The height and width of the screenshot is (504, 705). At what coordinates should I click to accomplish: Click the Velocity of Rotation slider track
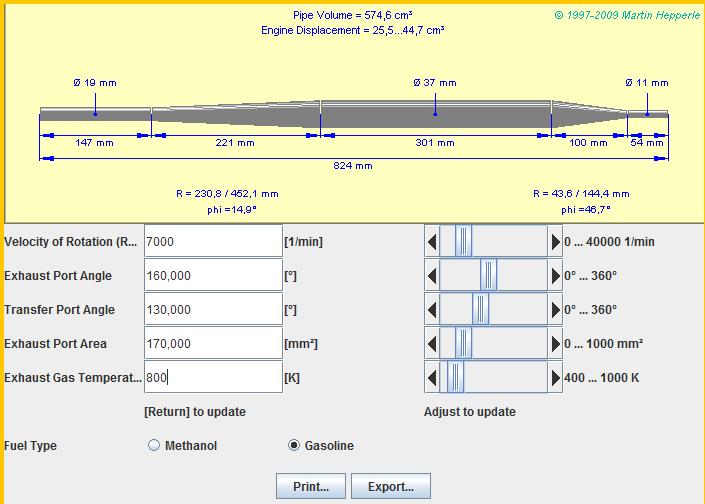pyautogui.click(x=510, y=242)
